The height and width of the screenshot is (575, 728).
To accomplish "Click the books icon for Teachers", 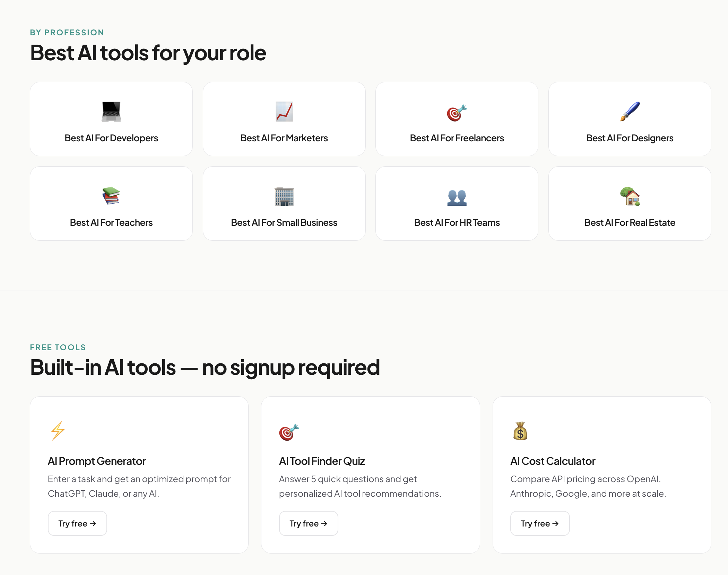I will coord(111,196).
